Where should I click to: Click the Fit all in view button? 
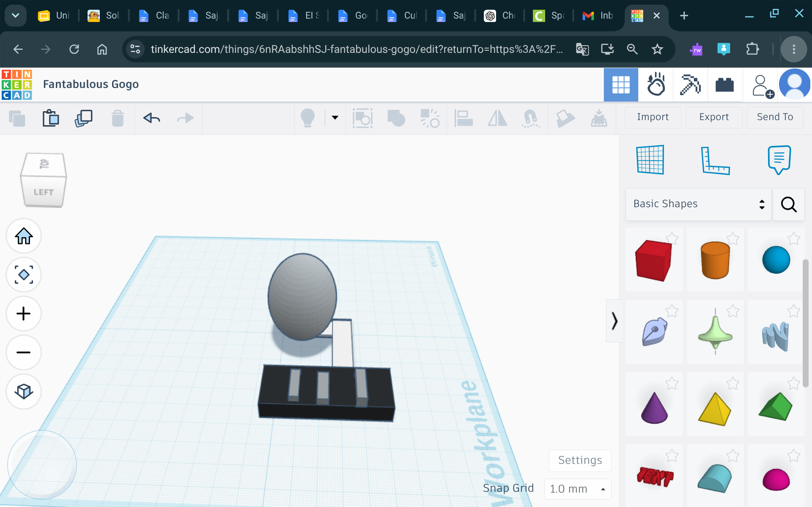(24, 275)
